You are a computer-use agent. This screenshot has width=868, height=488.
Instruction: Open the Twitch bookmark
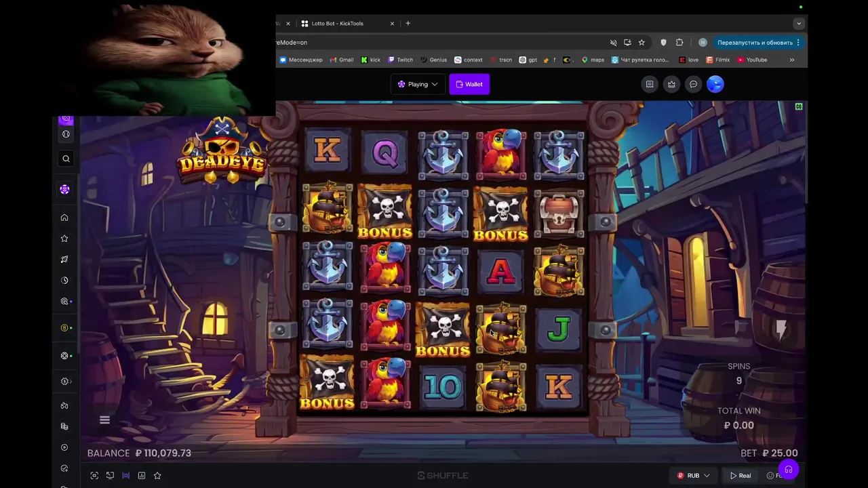click(x=400, y=60)
